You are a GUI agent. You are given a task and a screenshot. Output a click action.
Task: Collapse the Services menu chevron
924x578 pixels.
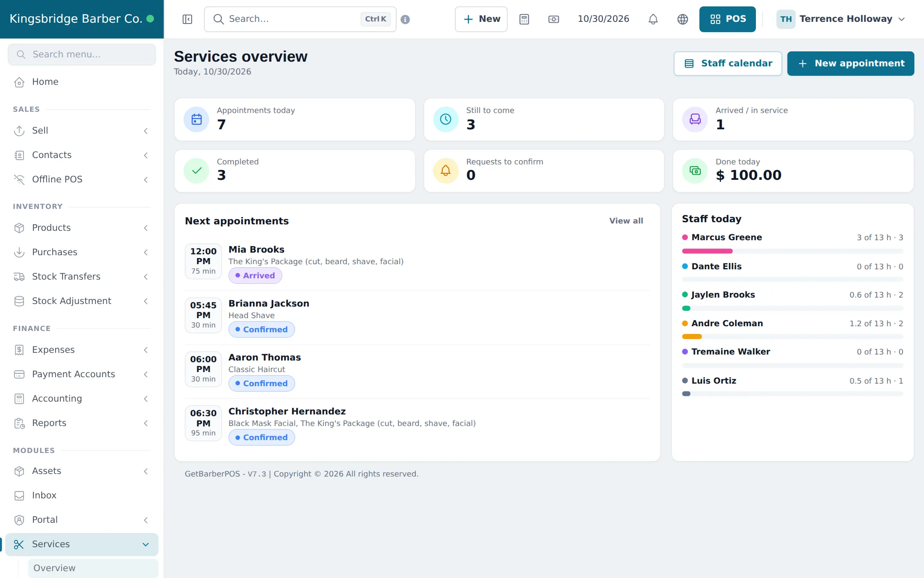click(146, 545)
